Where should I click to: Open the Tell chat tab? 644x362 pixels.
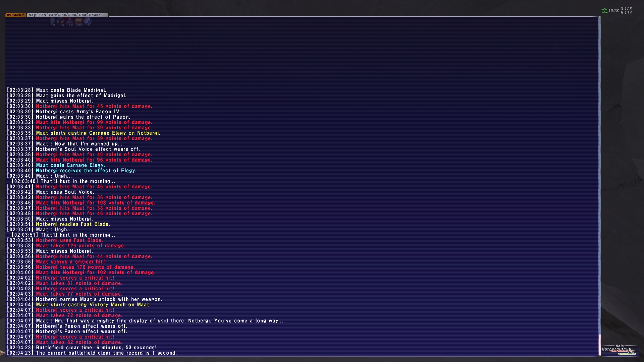(42, 15)
